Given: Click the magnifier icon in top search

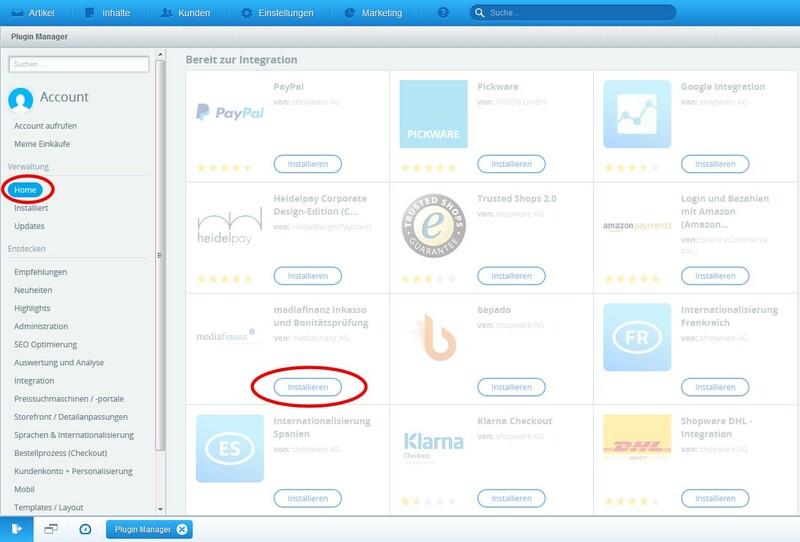Looking at the screenshot, I should click(479, 13).
